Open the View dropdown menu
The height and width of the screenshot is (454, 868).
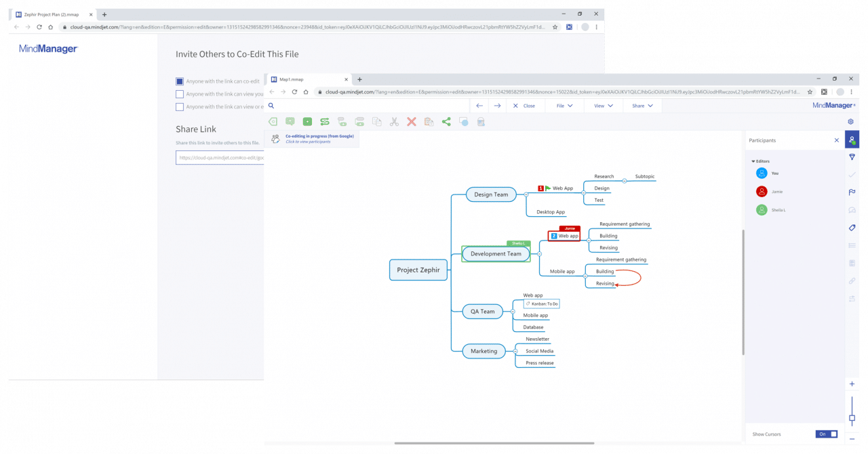pyautogui.click(x=603, y=106)
